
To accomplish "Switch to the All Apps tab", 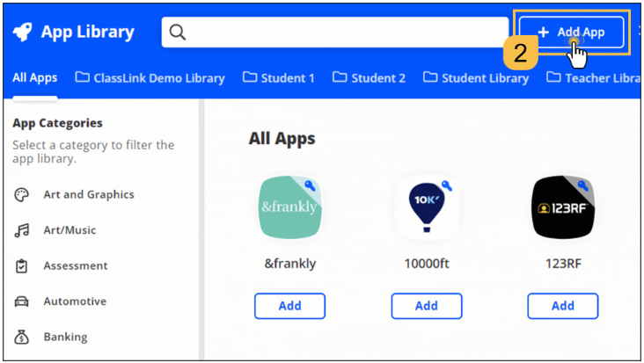I will 35,77.
